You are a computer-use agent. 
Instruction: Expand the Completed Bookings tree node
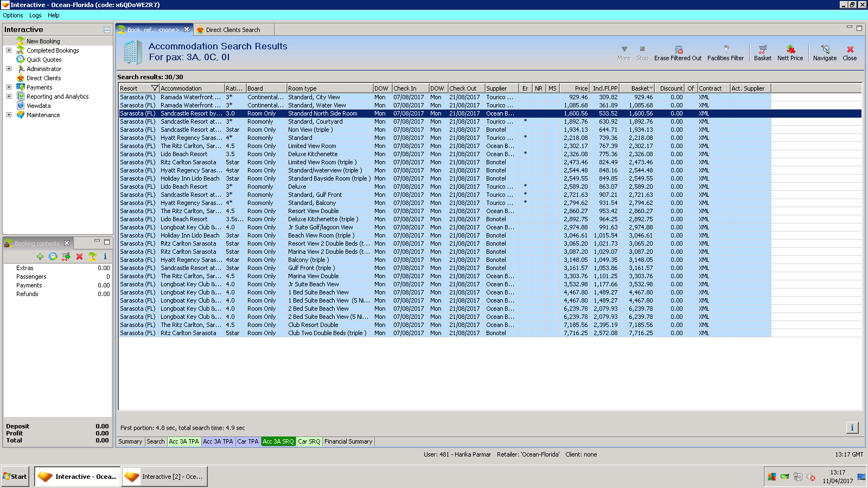pos(9,50)
